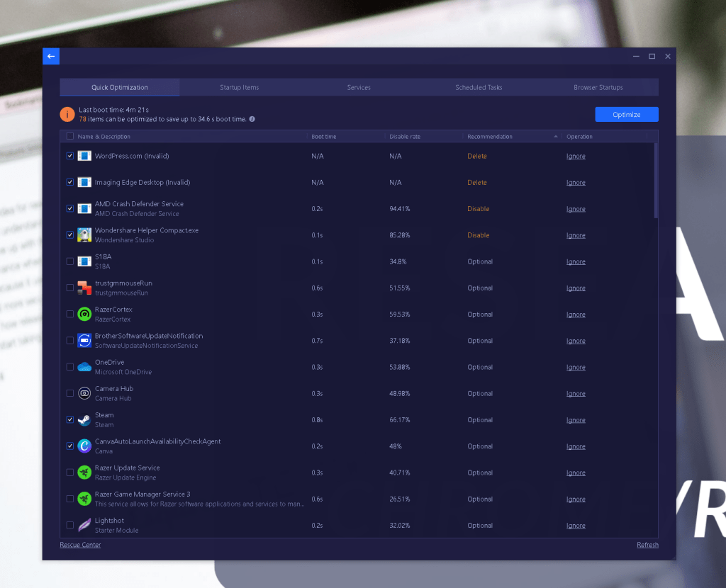Go to the Browser Startups tab
This screenshot has height=588, width=726.
[598, 87]
